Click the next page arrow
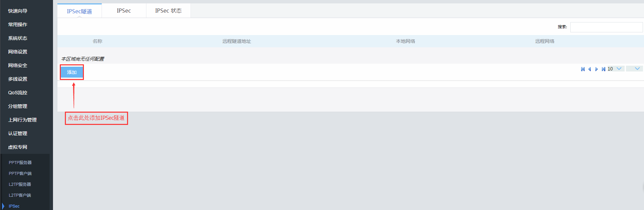 pyautogui.click(x=596, y=69)
